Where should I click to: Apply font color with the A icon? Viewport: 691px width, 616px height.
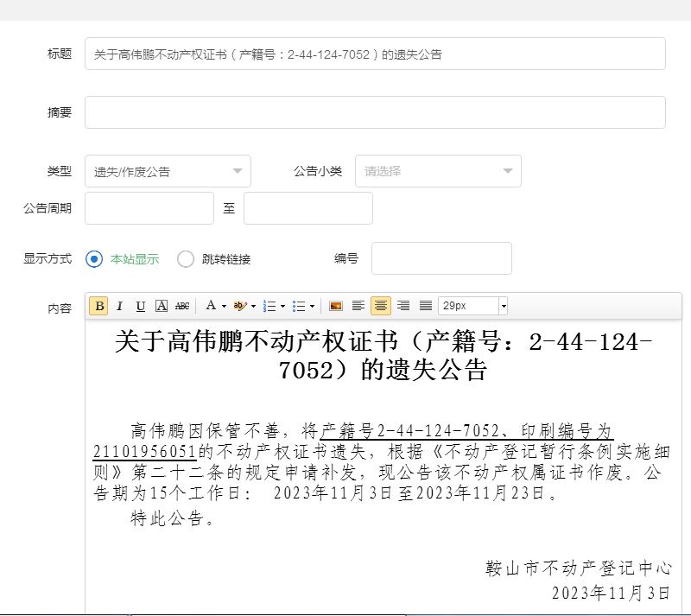click(x=211, y=306)
